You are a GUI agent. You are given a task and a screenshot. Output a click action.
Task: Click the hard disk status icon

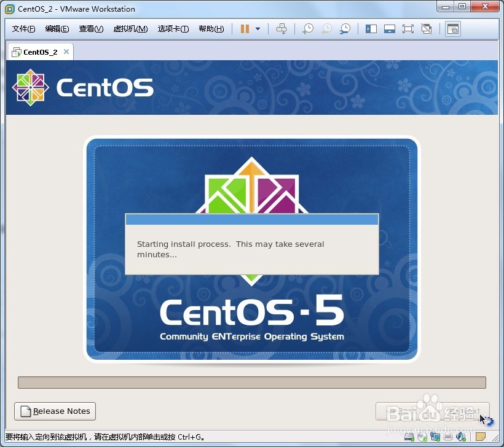409,437
